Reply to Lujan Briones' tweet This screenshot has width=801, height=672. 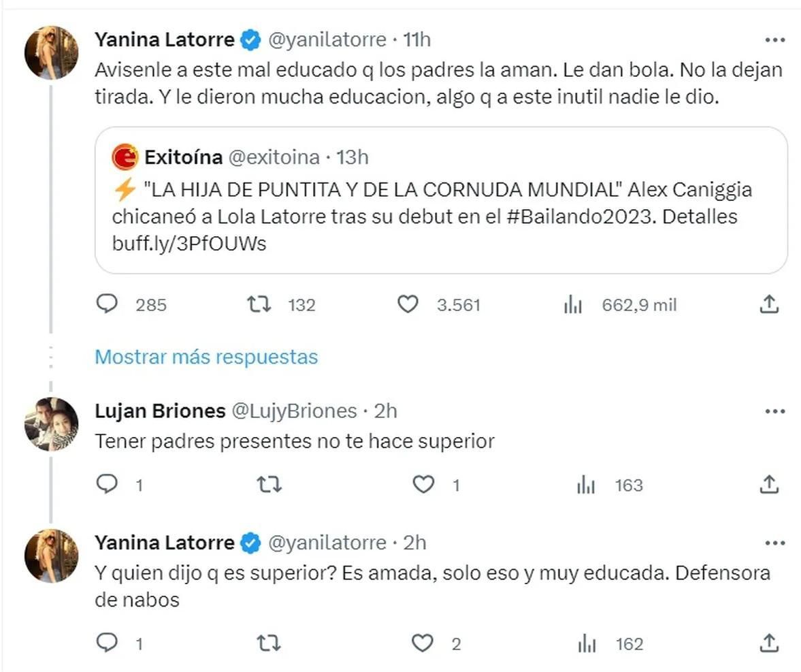[108, 484]
